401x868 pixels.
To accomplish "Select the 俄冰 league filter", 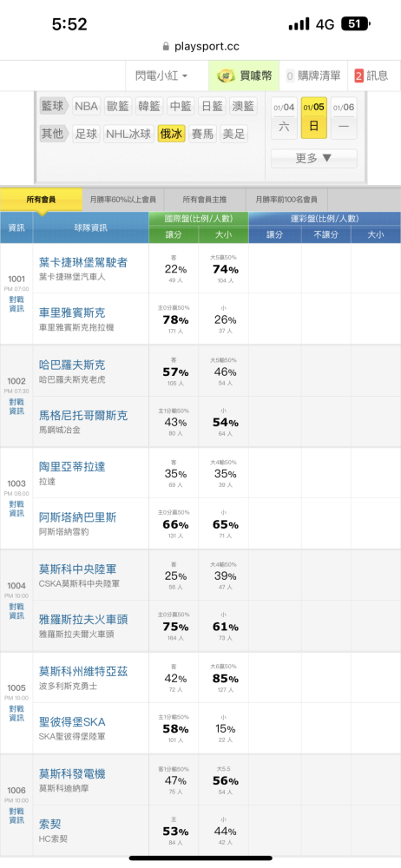I will (x=171, y=134).
